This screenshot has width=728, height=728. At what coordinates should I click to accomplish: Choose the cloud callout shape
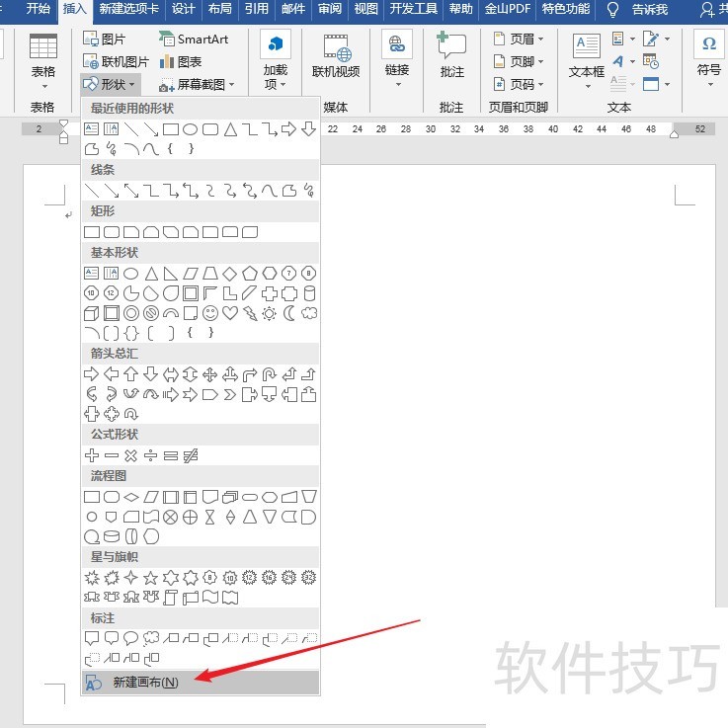tap(150, 638)
